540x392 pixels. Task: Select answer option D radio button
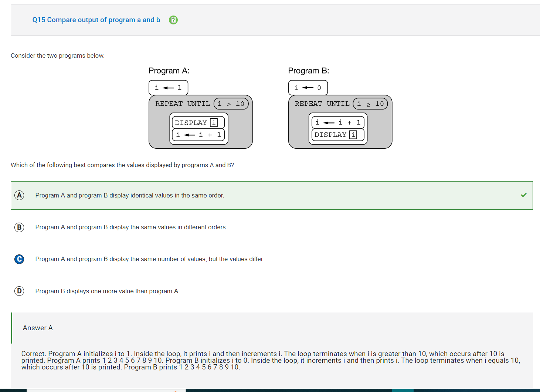(19, 291)
